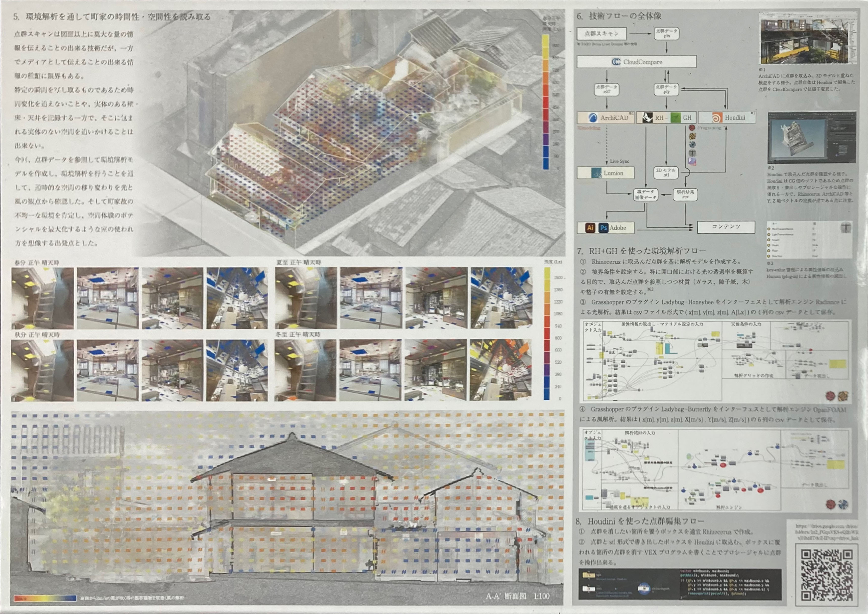Click the コンテンツ output box
The image size is (868, 614).
click(726, 227)
